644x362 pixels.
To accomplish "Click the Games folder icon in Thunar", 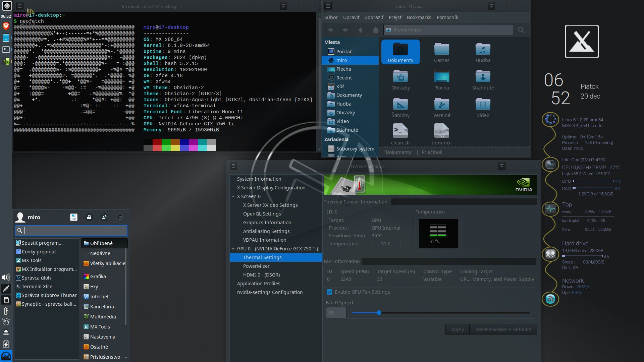I will 441,50.
